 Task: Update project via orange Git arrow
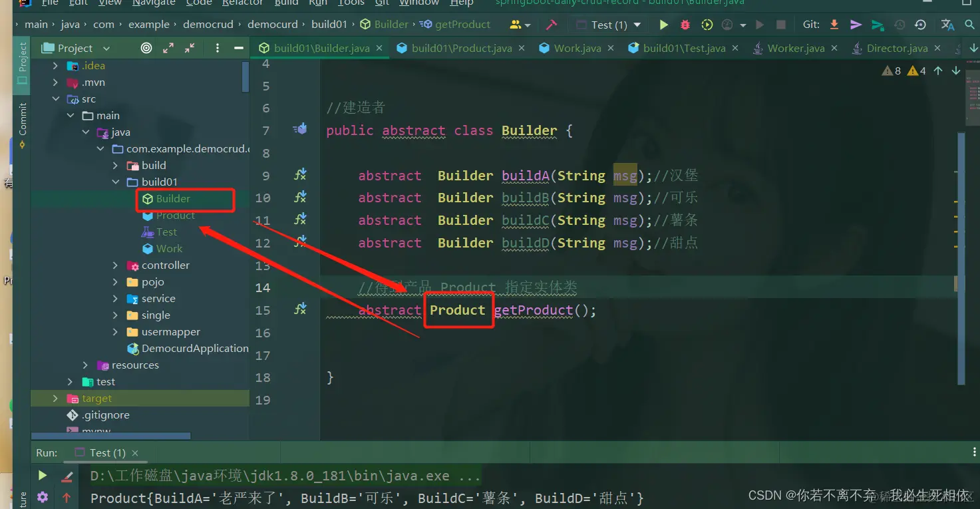point(834,25)
